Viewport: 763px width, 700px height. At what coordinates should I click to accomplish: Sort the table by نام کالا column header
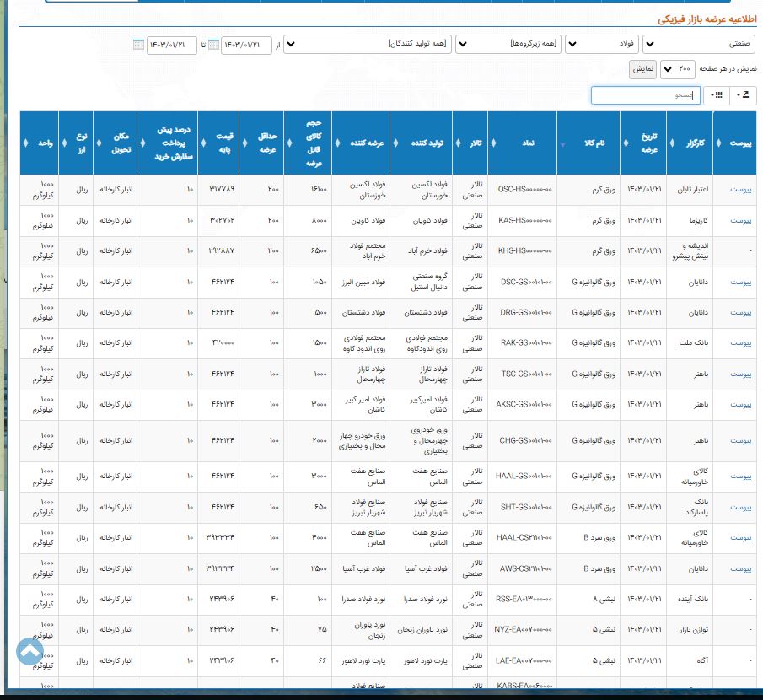588,143
